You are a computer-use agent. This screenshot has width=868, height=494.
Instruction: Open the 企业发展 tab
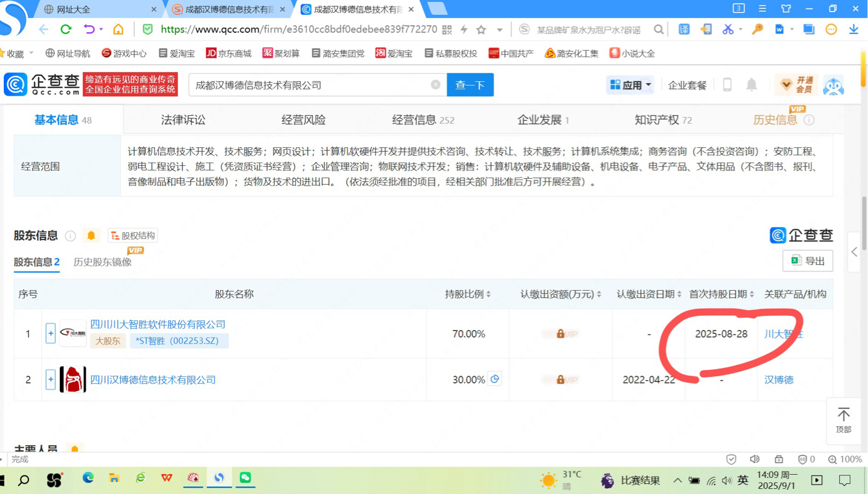click(x=543, y=120)
